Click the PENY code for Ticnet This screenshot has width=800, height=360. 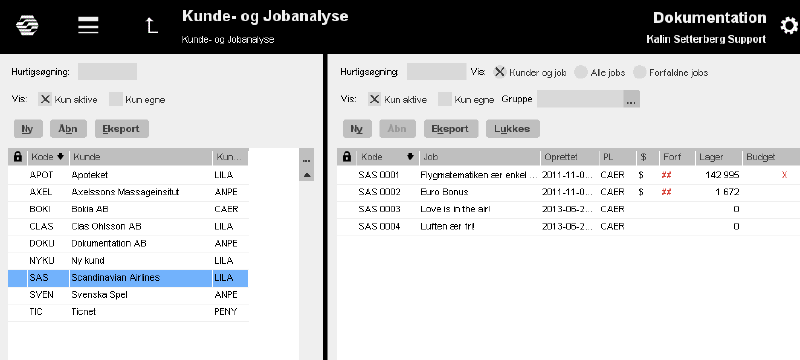(226, 312)
